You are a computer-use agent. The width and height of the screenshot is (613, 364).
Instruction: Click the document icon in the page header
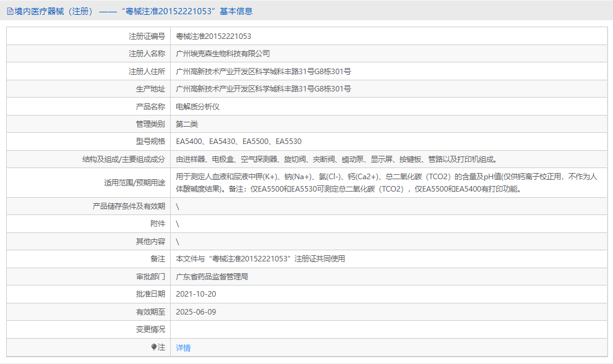coord(9,11)
